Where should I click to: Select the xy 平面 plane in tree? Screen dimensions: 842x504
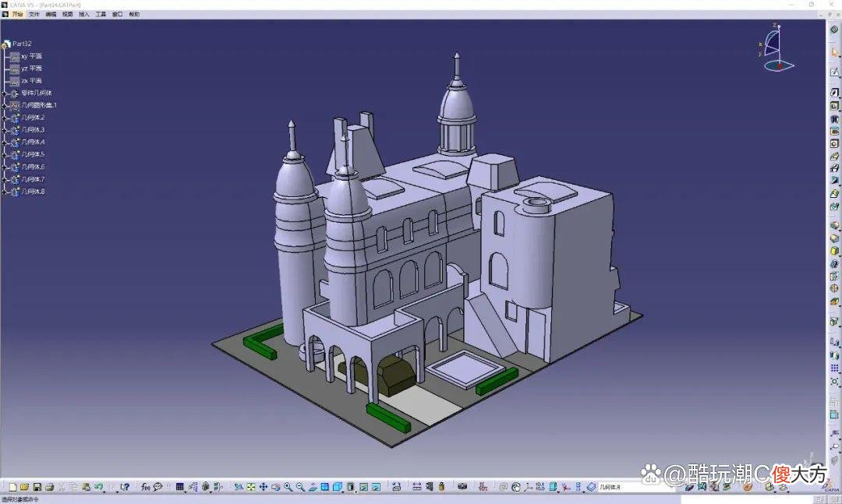pos(31,56)
